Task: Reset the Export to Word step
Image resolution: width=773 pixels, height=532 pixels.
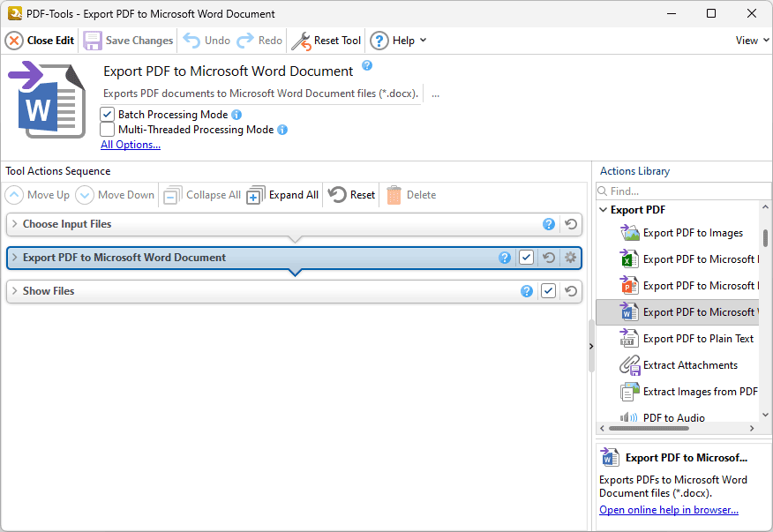Action: pos(549,258)
